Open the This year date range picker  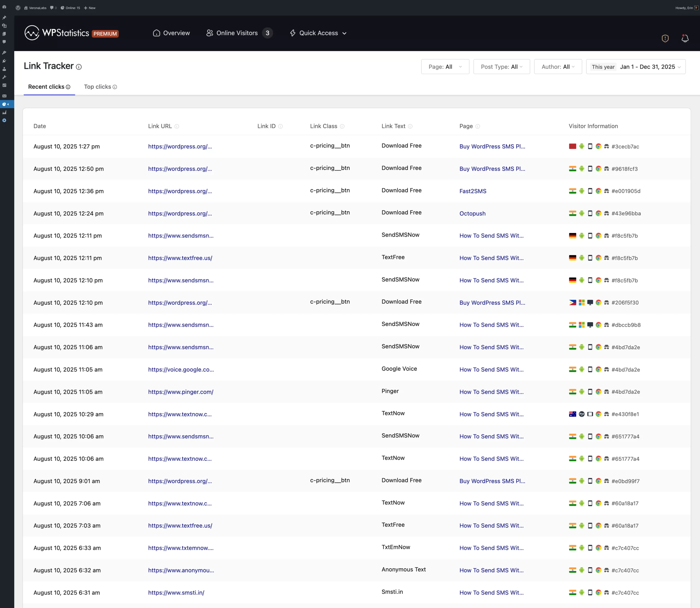coord(636,67)
